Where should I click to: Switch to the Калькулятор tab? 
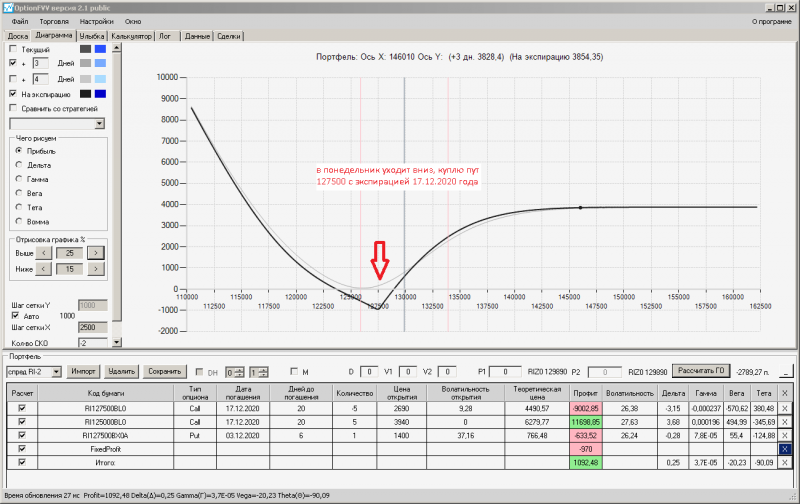[131, 36]
